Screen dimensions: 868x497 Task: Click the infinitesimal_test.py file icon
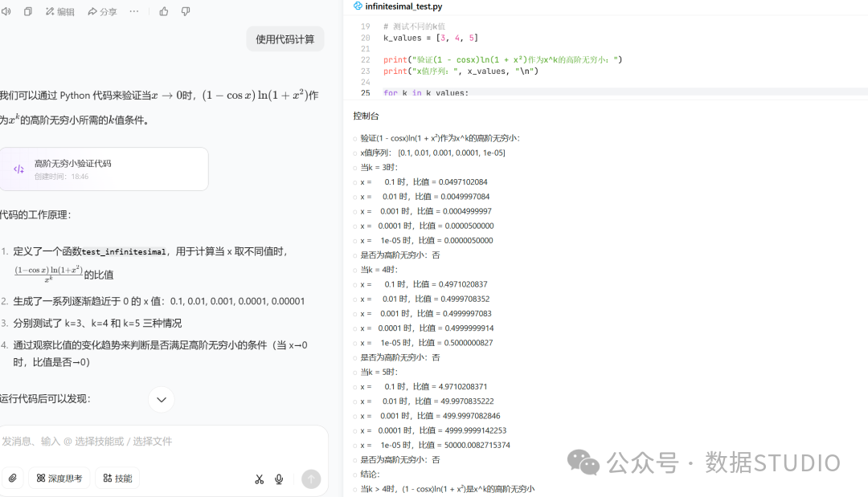point(358,6)
